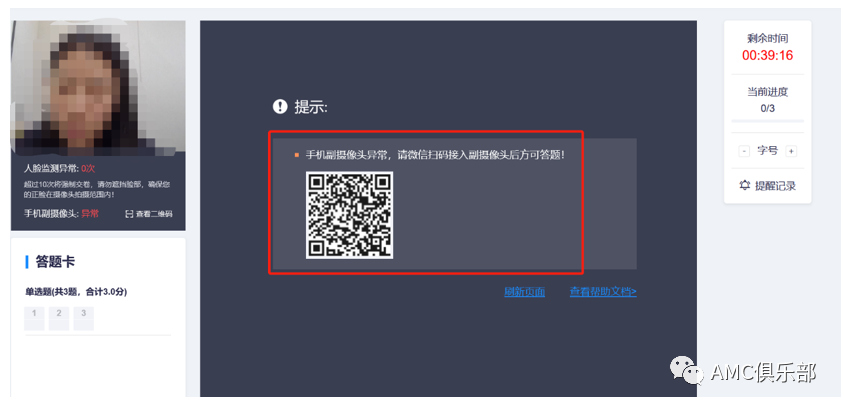This screenshot has width=844, height=410.
Task: Click the 字号 label
Action: 768,151
